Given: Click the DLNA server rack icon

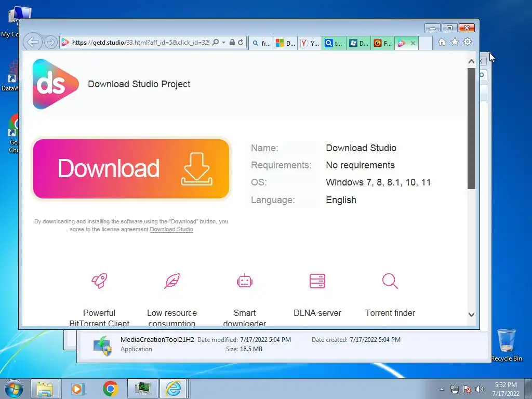Looking at the screenshot, I should (317, 281).
